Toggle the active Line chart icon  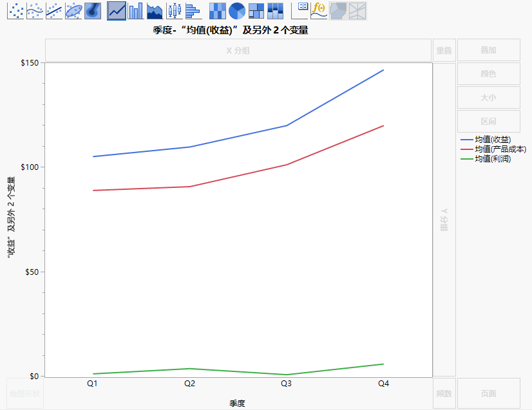[117, 11]
